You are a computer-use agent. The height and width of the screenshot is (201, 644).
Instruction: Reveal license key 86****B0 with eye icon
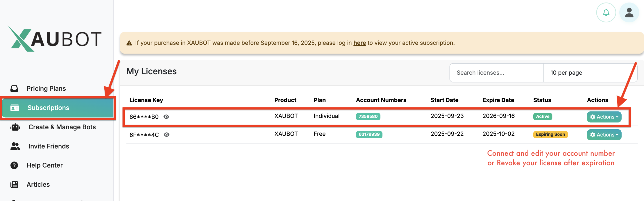(x=166, y=117)
